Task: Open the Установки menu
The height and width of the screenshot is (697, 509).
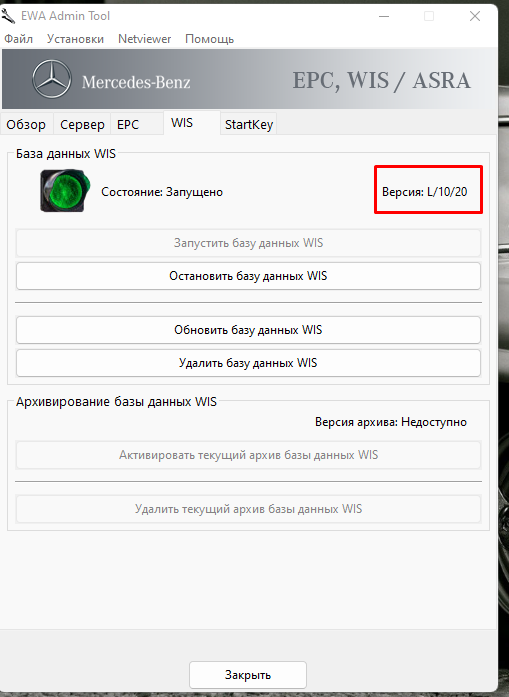Action: coord(76,39)
